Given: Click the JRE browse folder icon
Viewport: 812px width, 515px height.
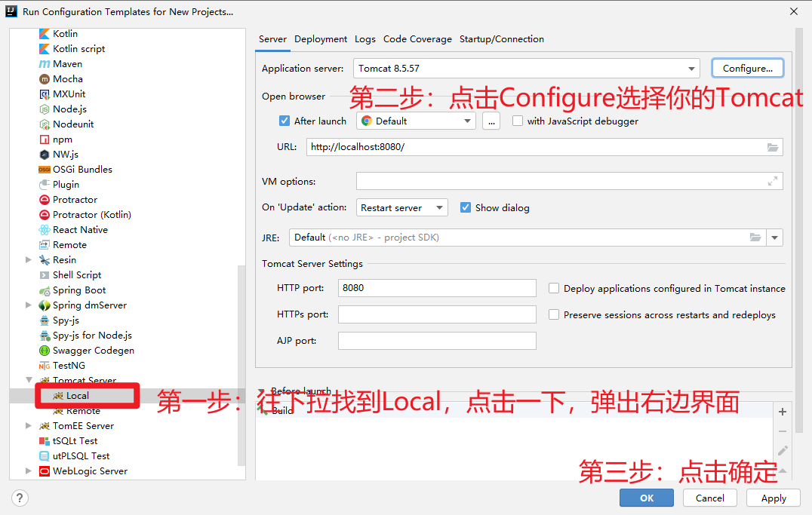Looking at the screenshot, I should click(755, 238).
